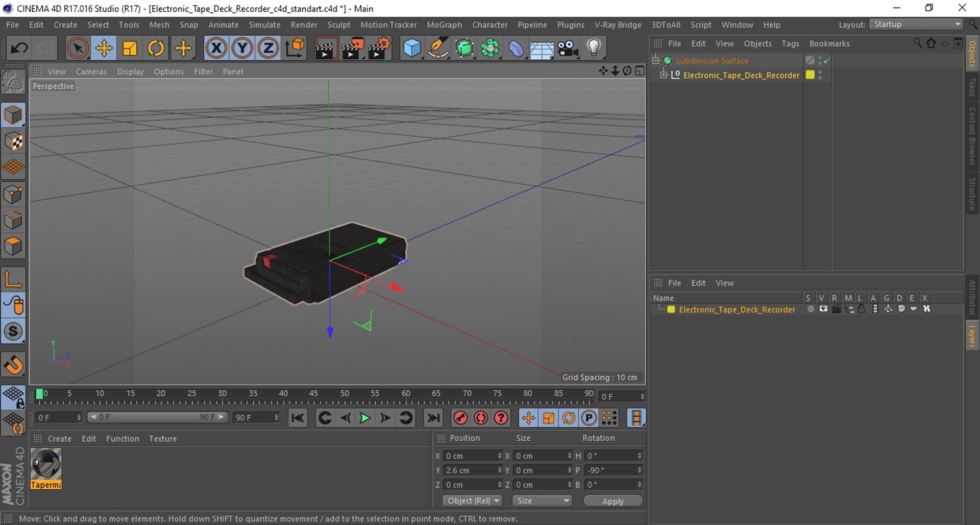The height and width of the screenshot is (525, 980).
Task: Open the Simulate menu
Action: click(x=264, y=25)
